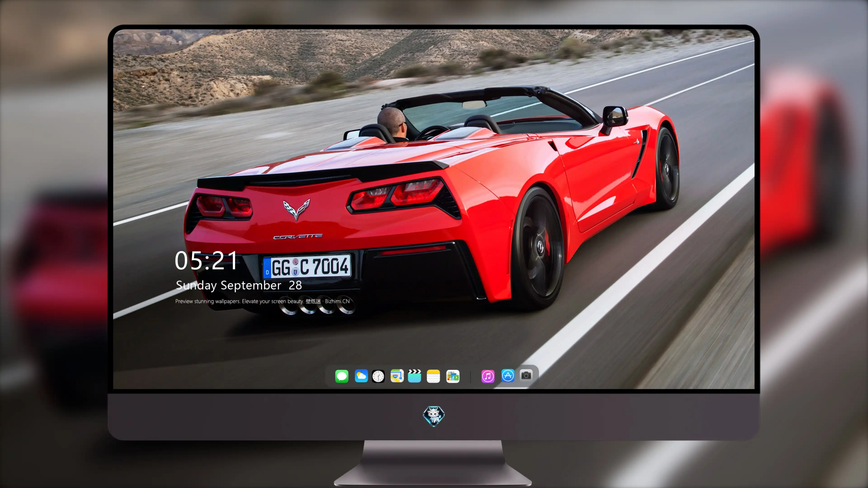Open the photo collage app icon
The height and width of the screenshot is (488, 868).
[x=453, y=376]
